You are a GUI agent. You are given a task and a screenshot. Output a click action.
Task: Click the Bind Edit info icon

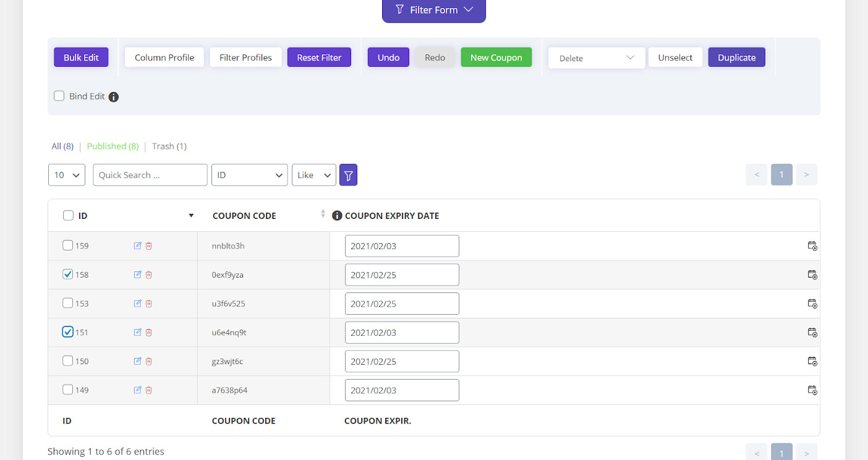[113, 96]
